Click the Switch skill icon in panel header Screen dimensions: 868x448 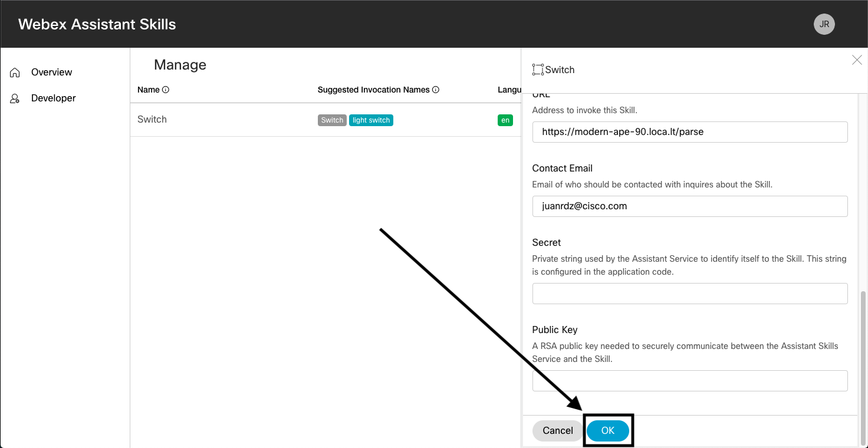point(537,70)
